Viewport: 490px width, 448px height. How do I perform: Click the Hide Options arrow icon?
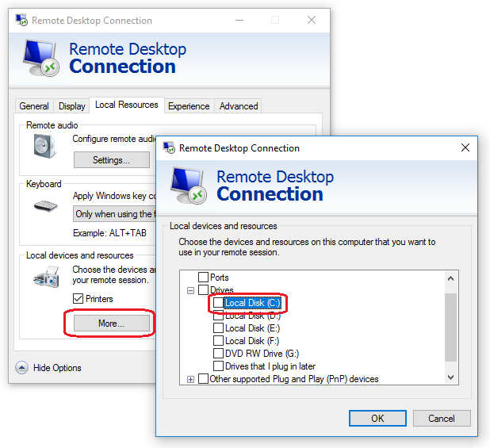(21, 368)
